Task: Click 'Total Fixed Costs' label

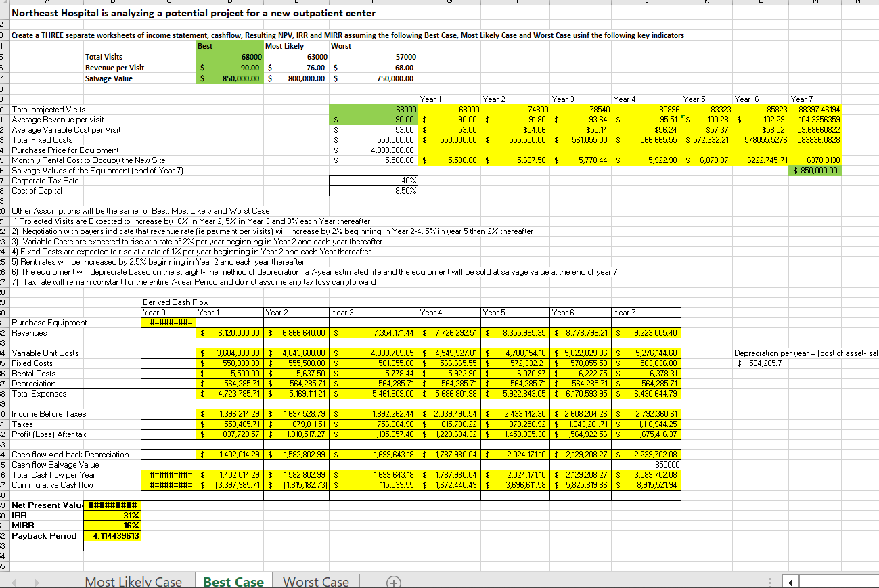Action: 42,140
